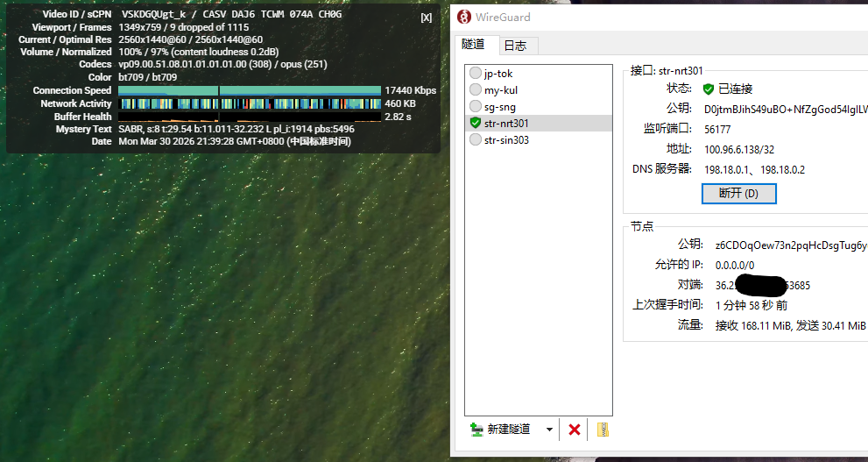Click the 2.82 s buffer health value

click(398, 117)
